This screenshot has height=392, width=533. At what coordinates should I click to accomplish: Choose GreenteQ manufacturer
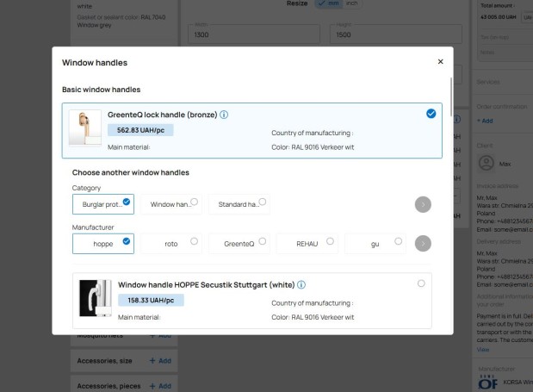point(239,244)
